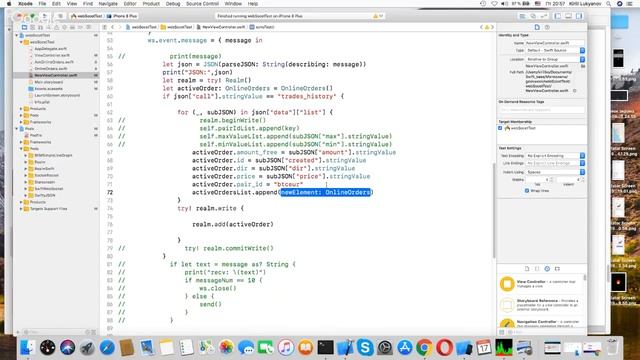640x360 pixels.
Task: Show the File template library tab
Action: 527,269
